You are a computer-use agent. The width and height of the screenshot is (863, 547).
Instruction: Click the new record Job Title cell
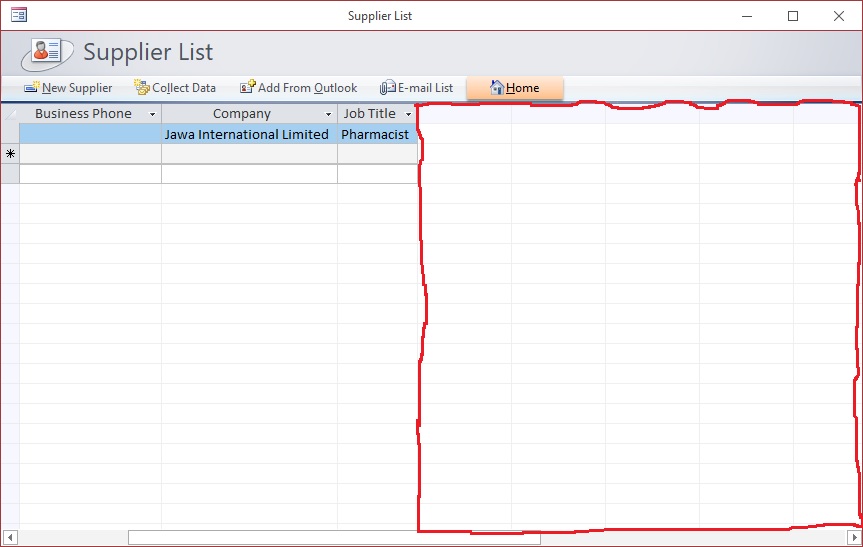(378, 154)
